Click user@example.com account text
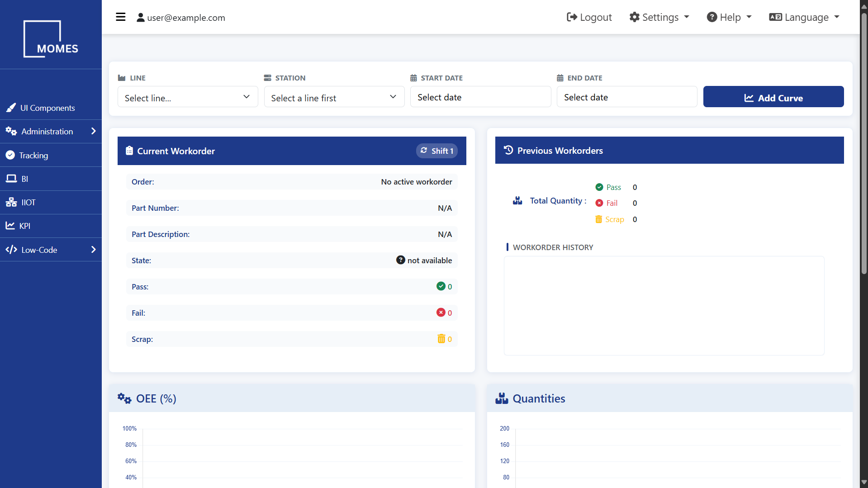 click(x=186, y=18)
